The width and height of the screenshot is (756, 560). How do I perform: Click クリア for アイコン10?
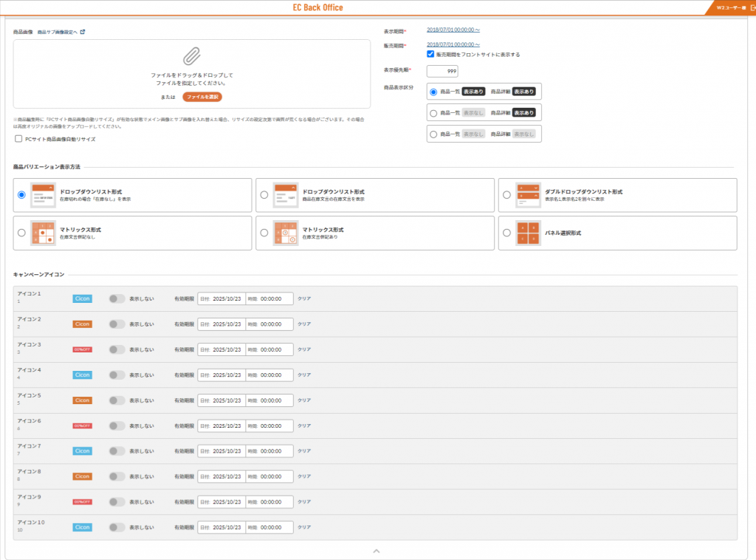(x=304, y=527)
